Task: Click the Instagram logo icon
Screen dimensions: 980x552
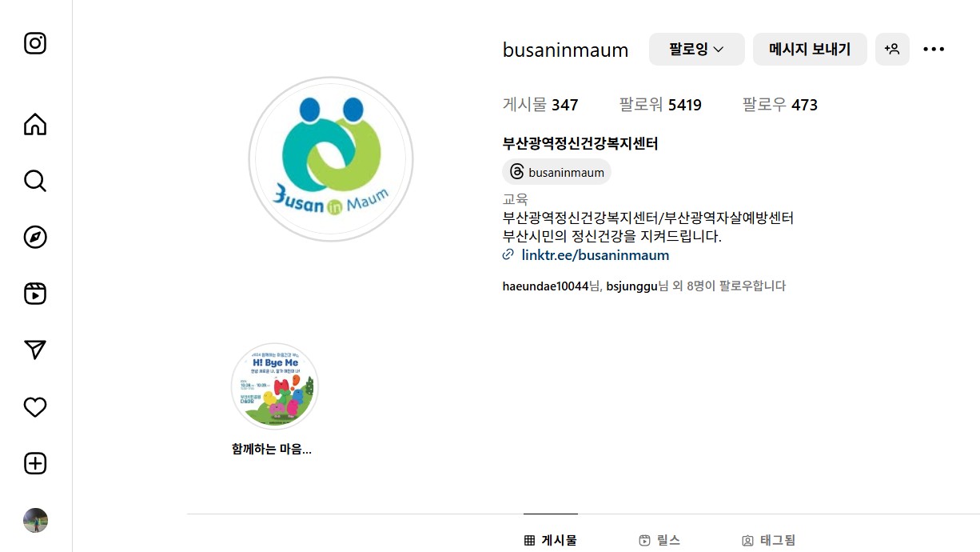Action: click(x=35, y=43)
